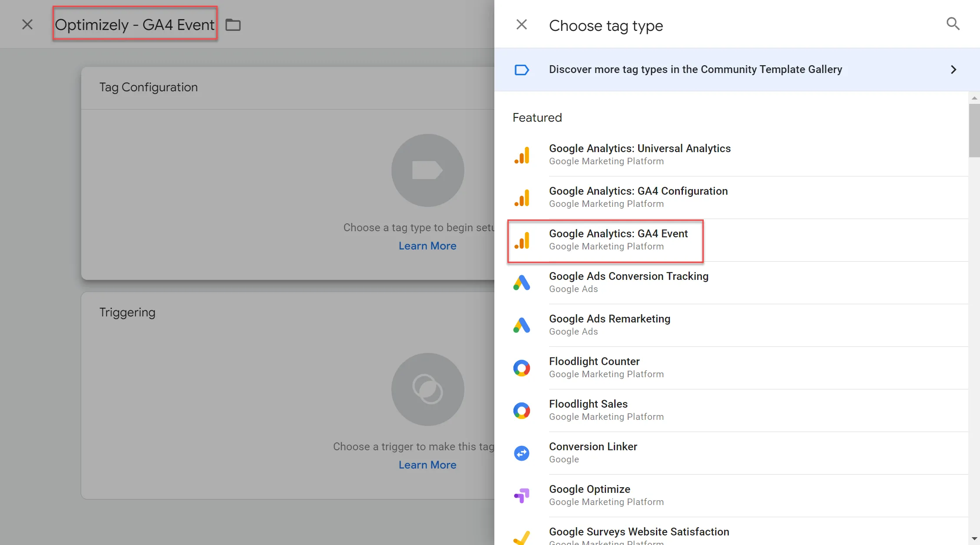Screen dimensions: 980x545
Task: Select Google Ads Remarketing icon
Action: point(522,326)
